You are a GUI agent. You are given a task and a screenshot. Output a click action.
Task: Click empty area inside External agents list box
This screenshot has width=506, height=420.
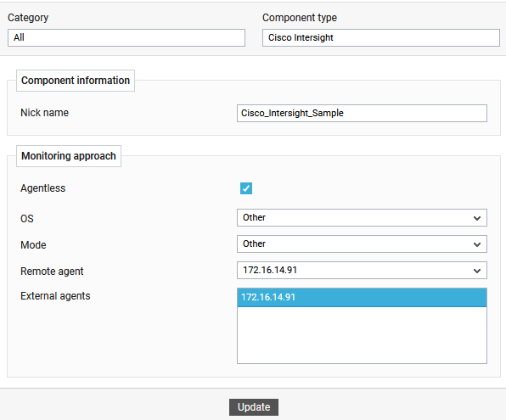coord(362,335)
